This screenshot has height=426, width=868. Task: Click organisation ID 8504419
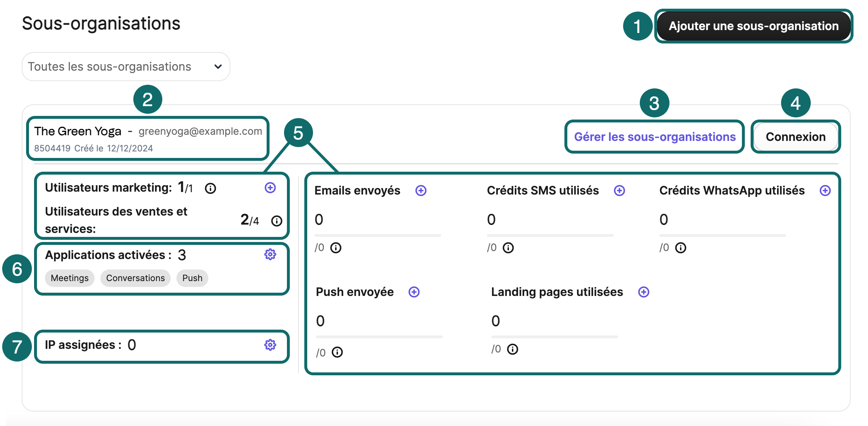pyautogui.click(x=52, y=148)
